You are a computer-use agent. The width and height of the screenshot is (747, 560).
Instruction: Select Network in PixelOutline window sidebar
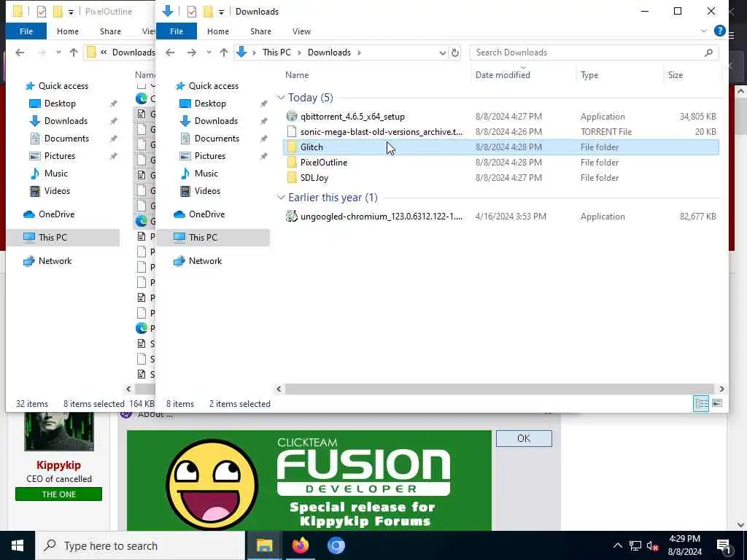(x=55, y=261)
